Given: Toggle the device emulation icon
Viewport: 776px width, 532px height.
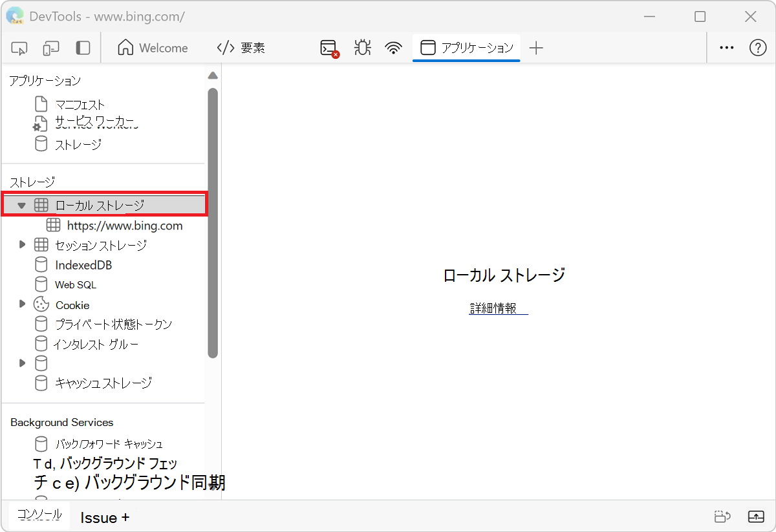Looking at the screenshot, I should click(x=50, y=47).
